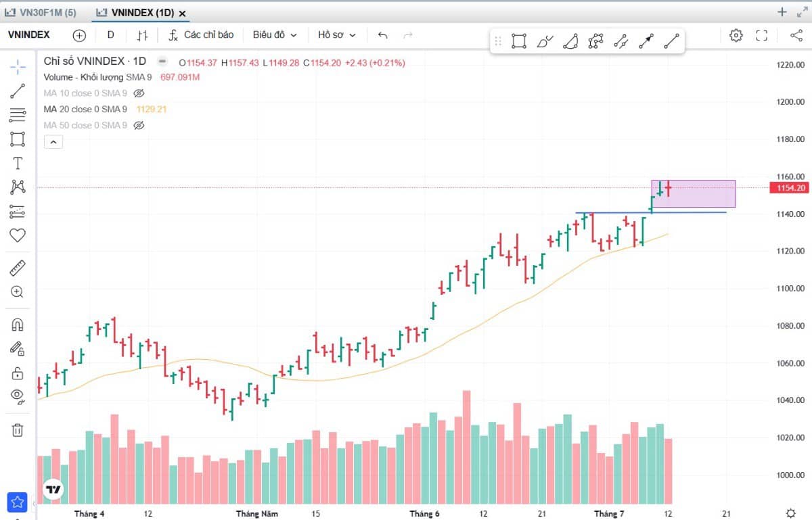
Task: Expand the Biểu đồ dropdown
Action: (x=275, y=35)
